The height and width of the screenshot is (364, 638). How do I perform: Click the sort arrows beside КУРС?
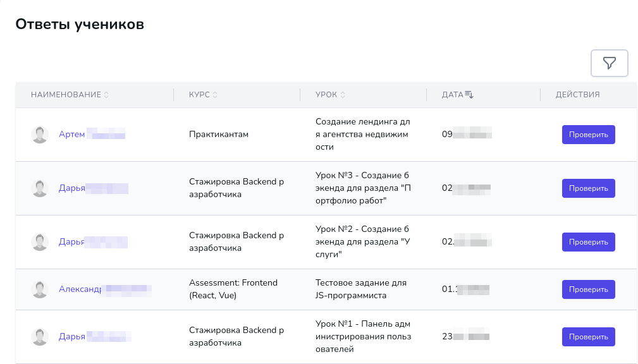tap(215, 94)
